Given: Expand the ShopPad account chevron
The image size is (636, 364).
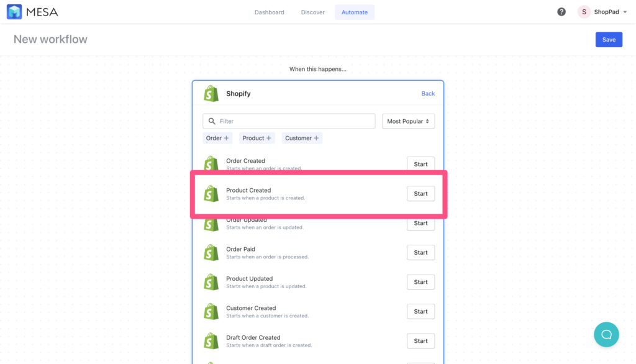Looking at the screenshot, I should coord(626,11).
